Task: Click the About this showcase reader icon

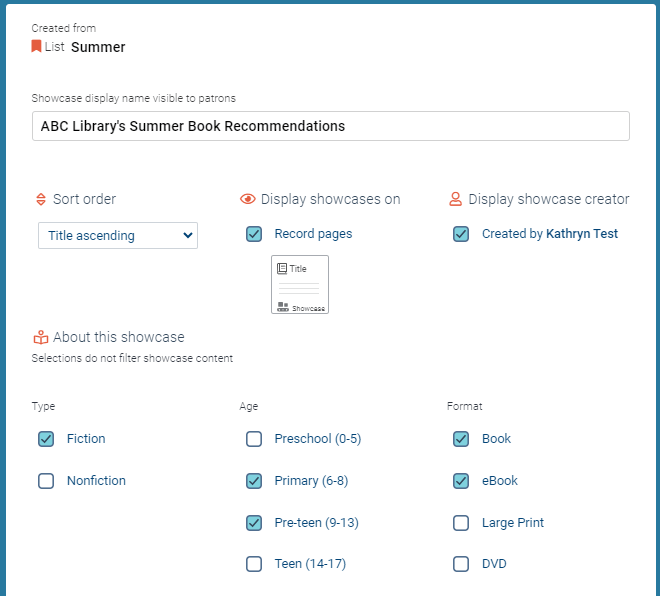Action: [x=41, y=337]
